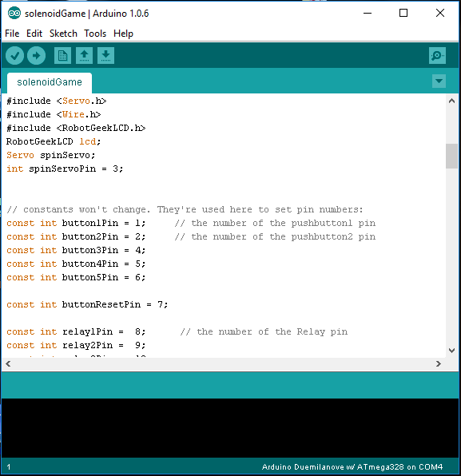Click the line 'const int button3Pin = 4;'
The image size is (461, 476).
pos(76,250)
